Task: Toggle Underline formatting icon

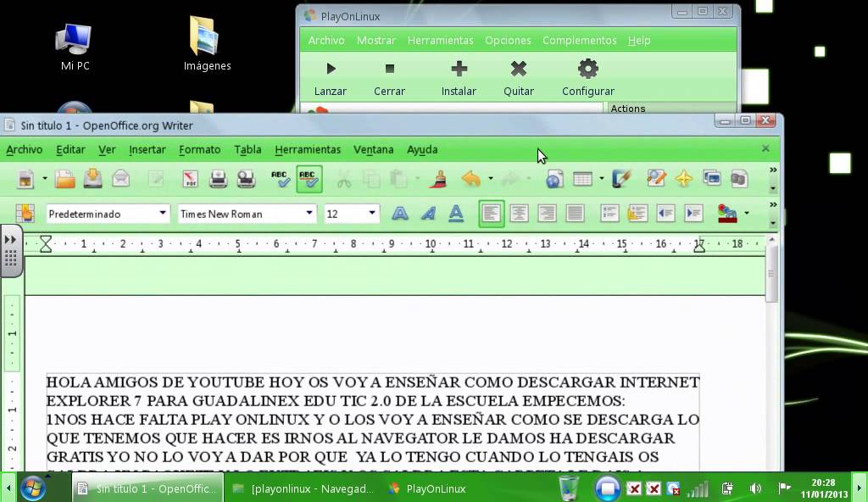Action: pos(455,214)
